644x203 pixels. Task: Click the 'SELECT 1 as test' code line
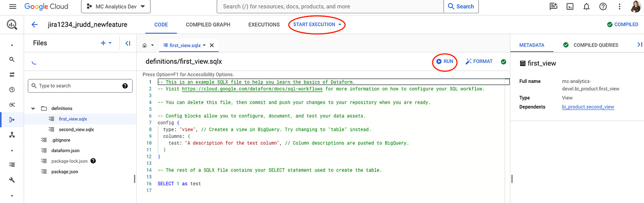[x=179, y=183]
